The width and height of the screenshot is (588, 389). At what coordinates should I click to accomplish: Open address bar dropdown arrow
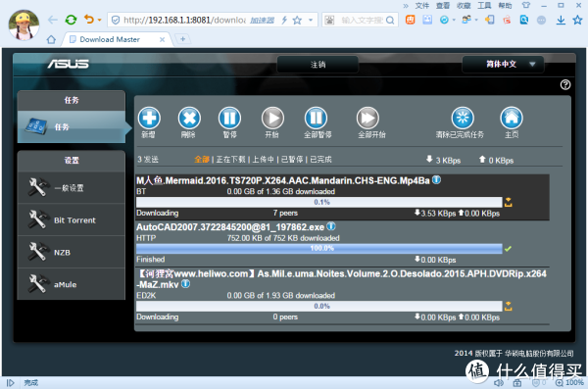[311, 20]
